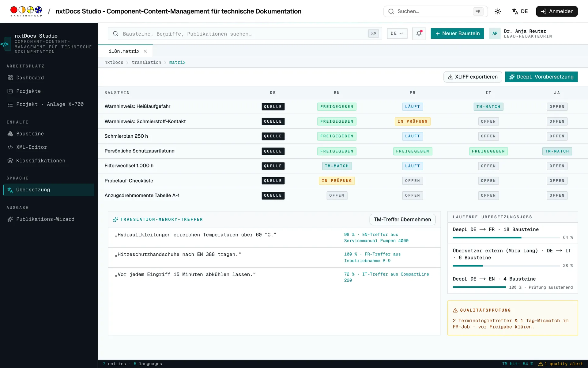
Task: Open Dashboard in sidebar
Action: (x=49, y=78)
